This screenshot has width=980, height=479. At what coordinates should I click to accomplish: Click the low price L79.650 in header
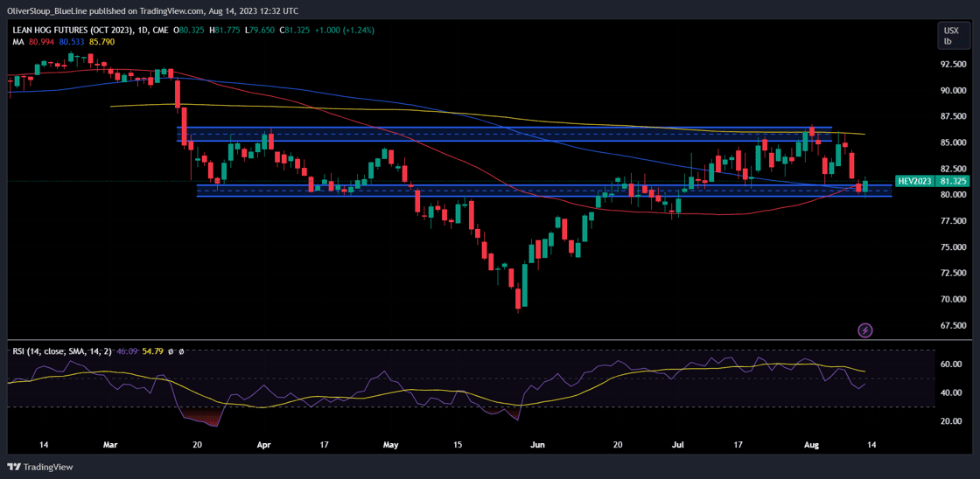[x=262, y=30]
